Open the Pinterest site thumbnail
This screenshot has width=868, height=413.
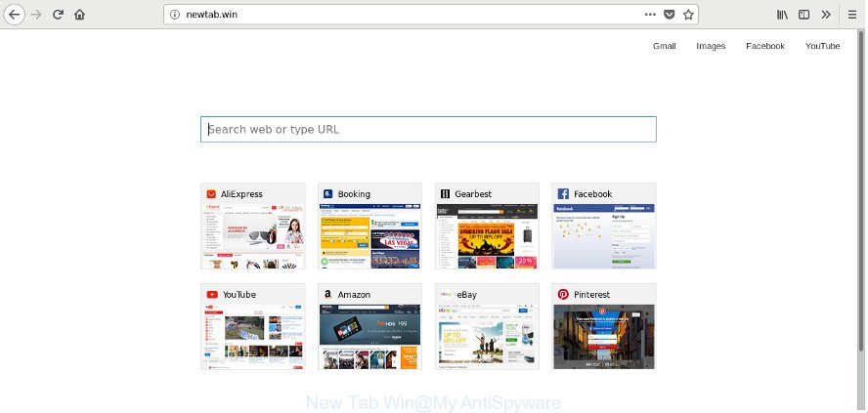coord(604,337)
